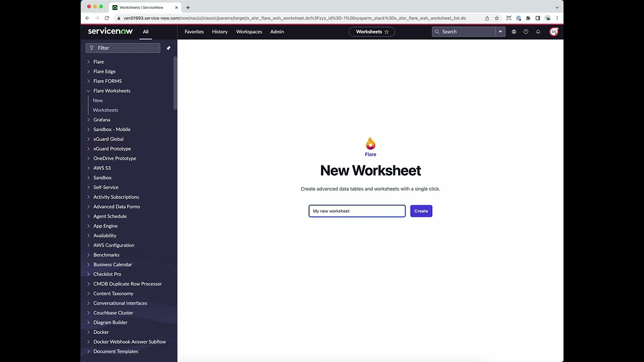This screenshot has width=644, height=362.
Task: Open the Admin menu
Action: pyautogui.click(x=277, y=32)
